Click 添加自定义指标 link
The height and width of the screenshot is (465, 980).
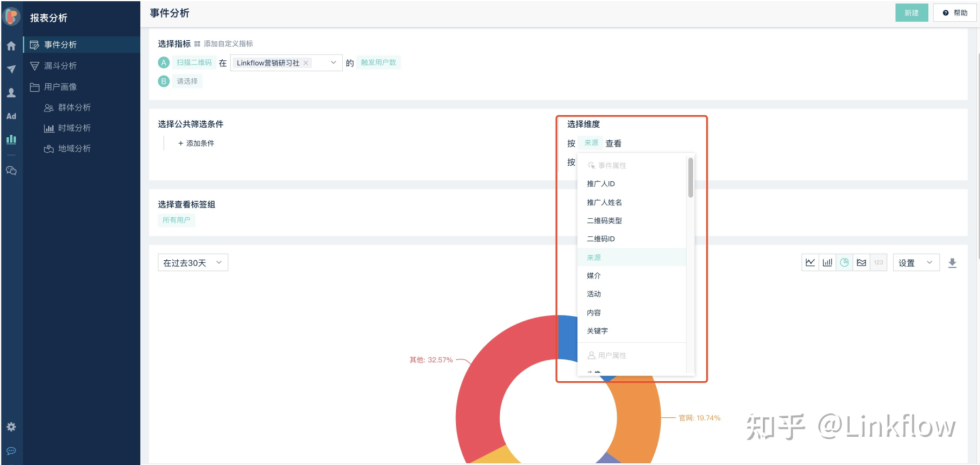[228, 44]
